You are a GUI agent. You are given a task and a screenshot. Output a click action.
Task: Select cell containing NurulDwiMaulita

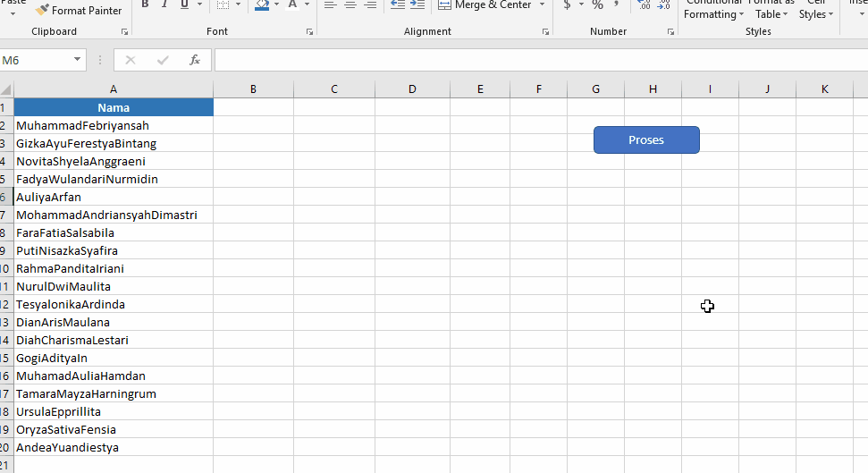point(114,286)
